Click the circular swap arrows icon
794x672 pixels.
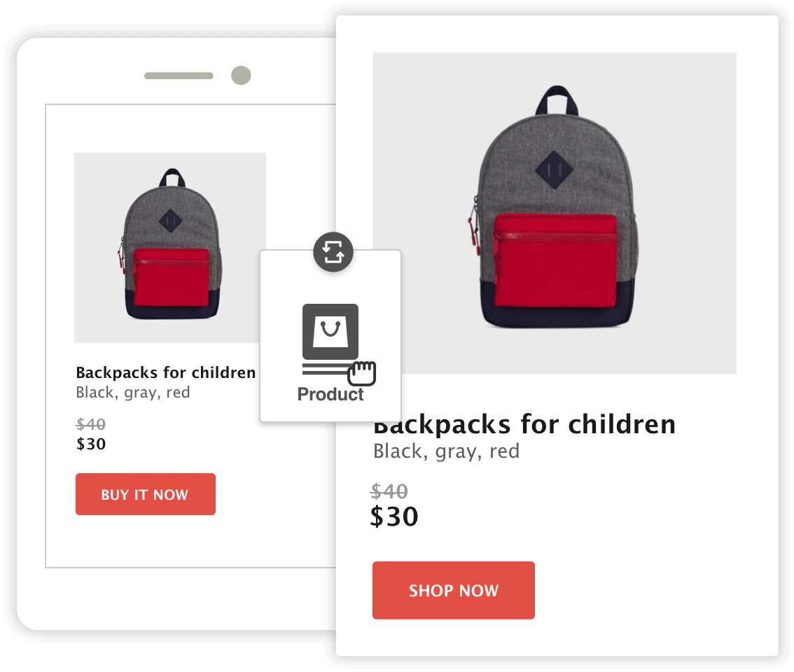tap(333, 252)
